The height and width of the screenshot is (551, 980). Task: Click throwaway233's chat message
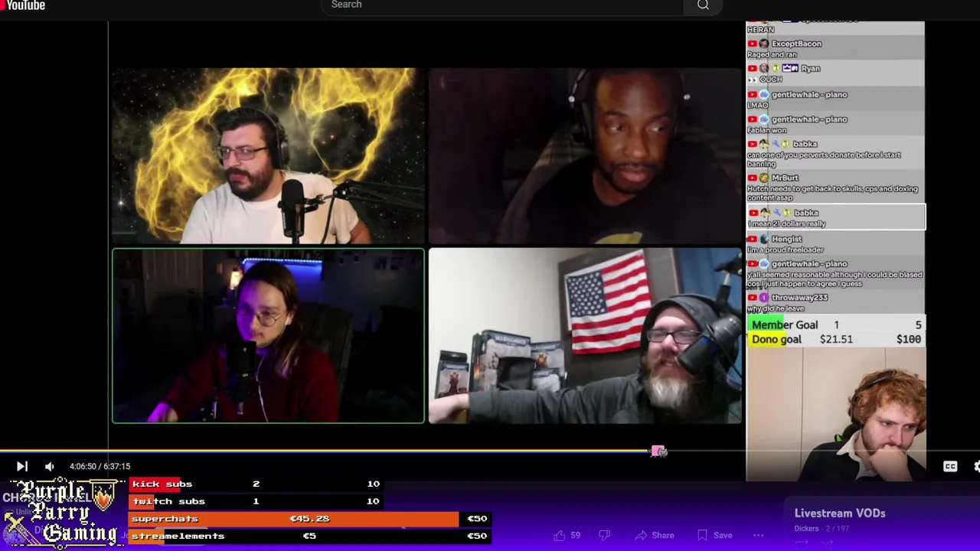tap(835, 303)
